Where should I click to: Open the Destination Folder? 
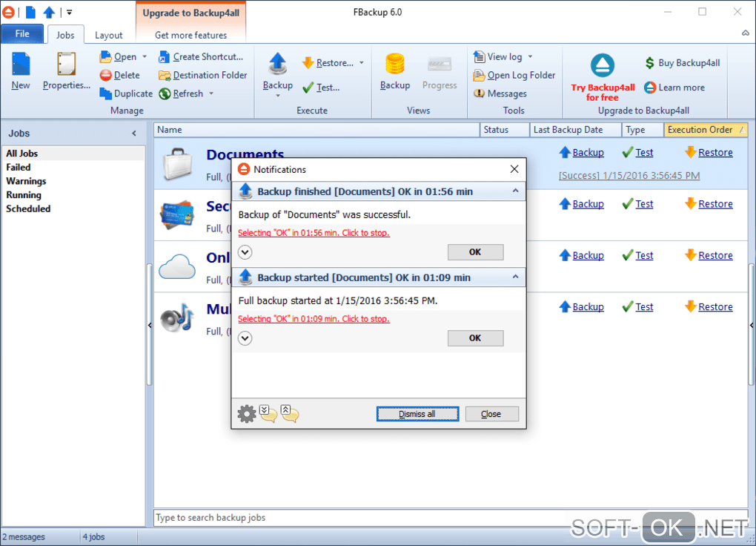click(203, 76)
